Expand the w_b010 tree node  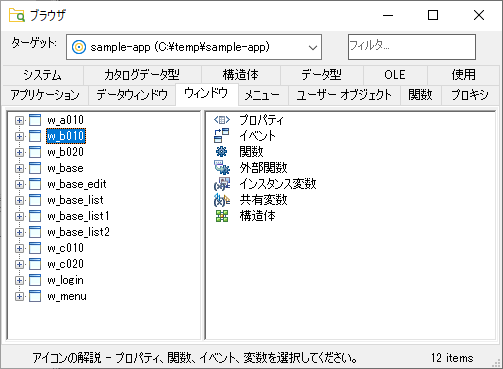click(x=19, y=136)
